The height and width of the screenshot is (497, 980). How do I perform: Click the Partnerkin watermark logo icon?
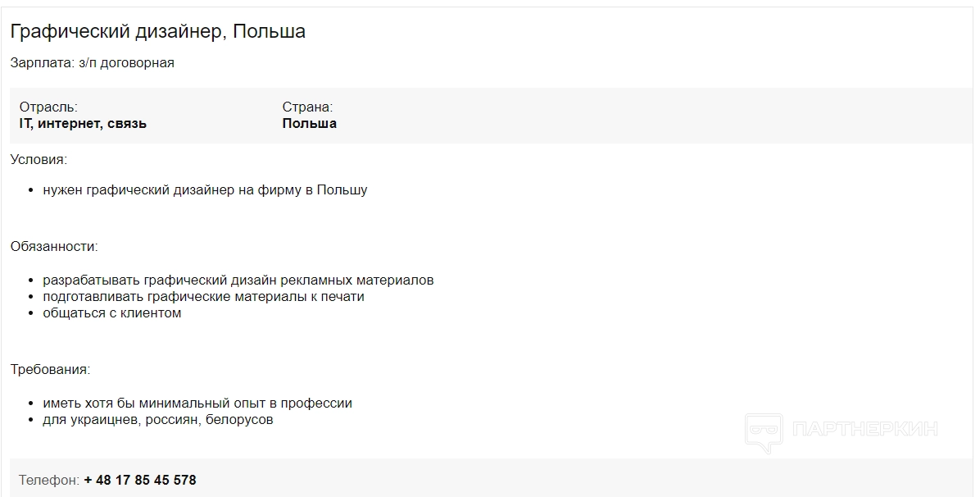[763, 432]
